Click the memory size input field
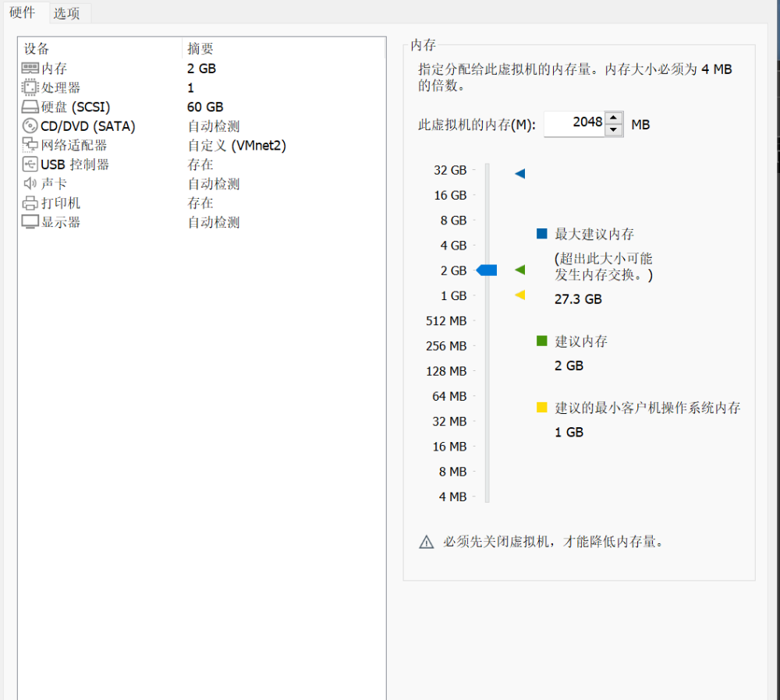The height and width of the screenshot is (700, 780). 574,123
